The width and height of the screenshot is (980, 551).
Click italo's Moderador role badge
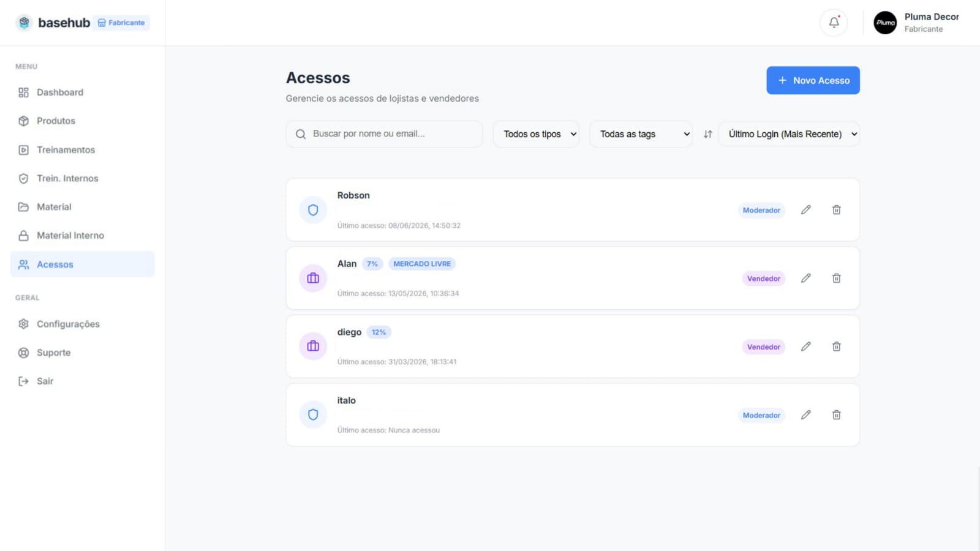click(x=761, y=415)
